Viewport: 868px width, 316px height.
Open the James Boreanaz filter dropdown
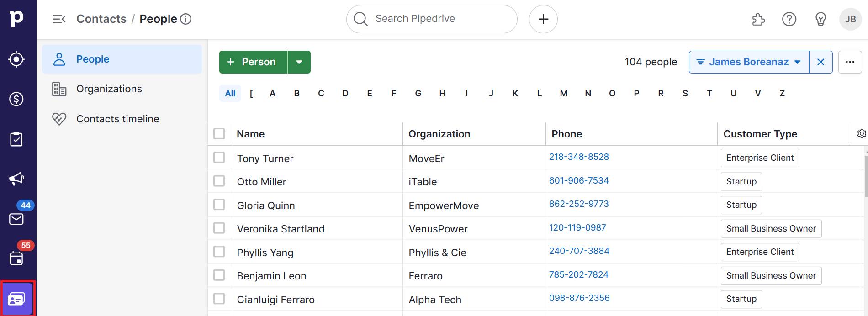pos(749,62)
